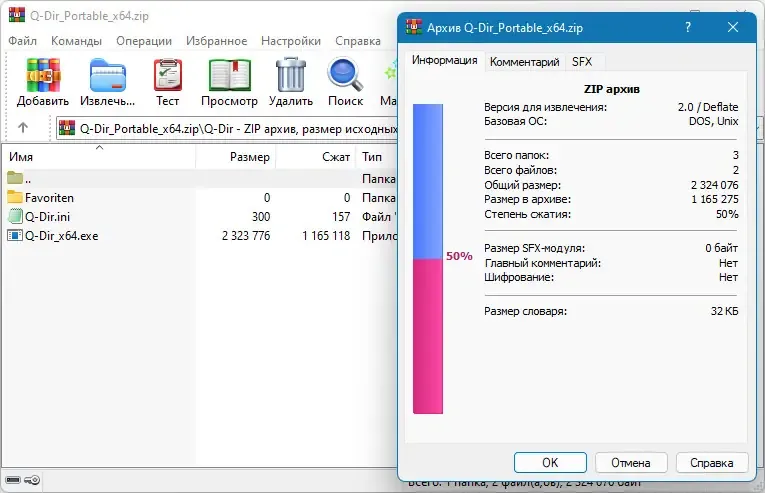Click the archive path address field
765x493 pixels.
(x=227, y=128)
